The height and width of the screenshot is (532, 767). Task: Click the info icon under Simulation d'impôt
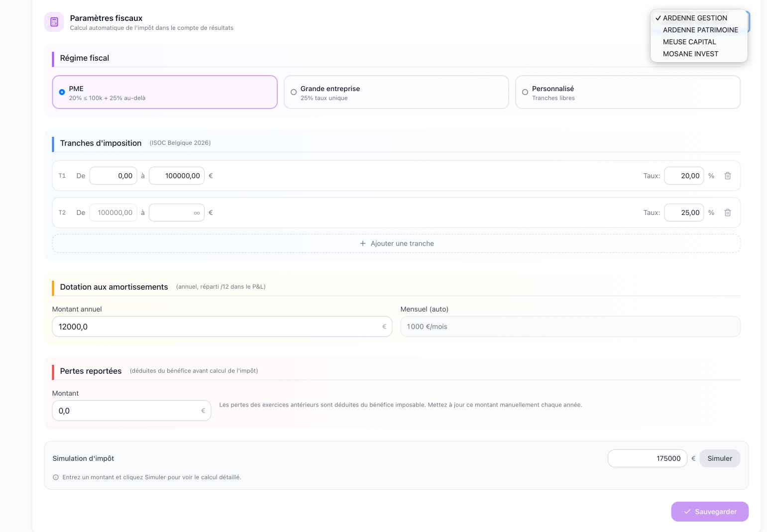click(56, 477)
